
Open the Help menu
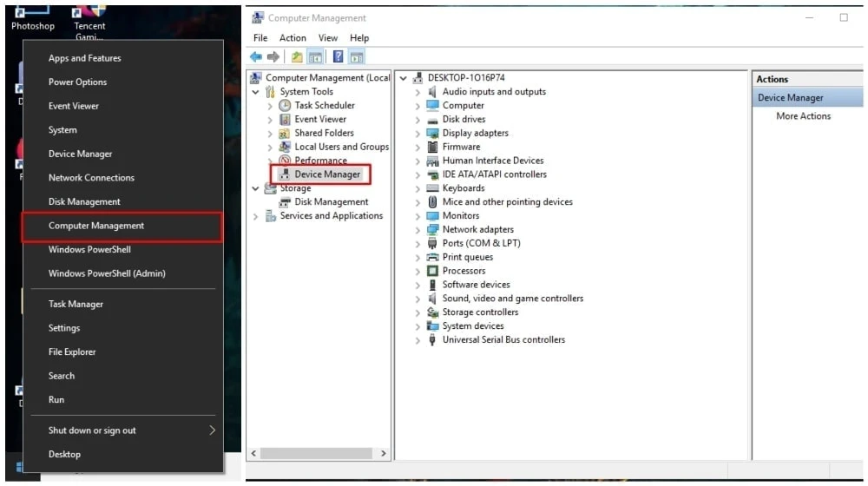coord(359,37)
